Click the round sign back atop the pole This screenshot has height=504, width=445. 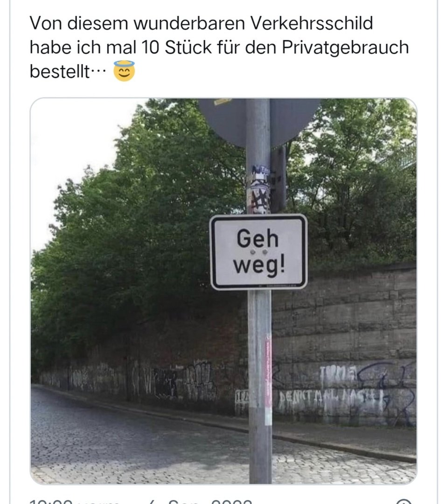259,121
